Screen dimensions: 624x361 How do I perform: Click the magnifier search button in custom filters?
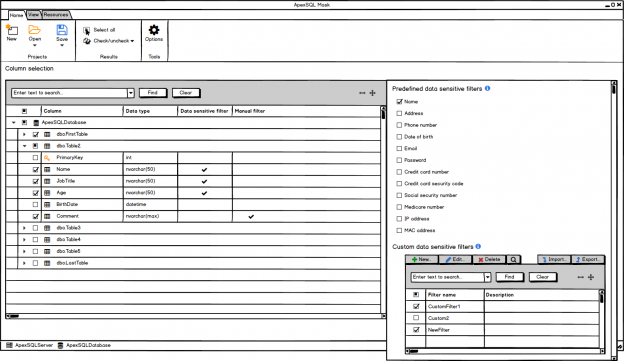tap(514, 260)
